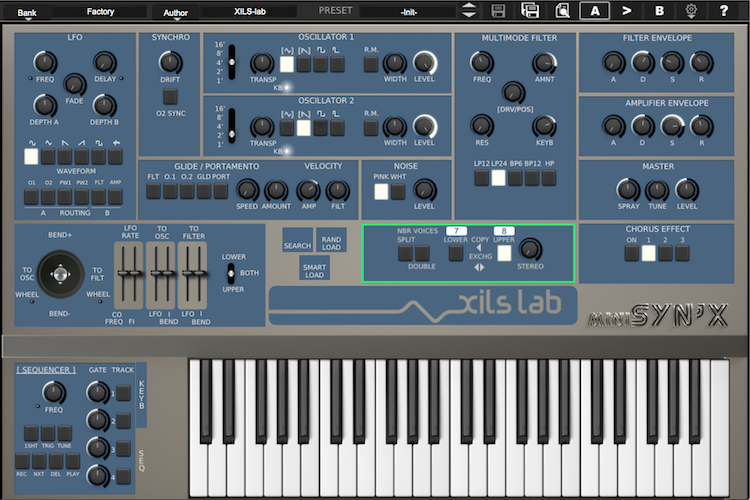This screenshot has height=500, width=750.
Task: Open the Author dropdown
Action: coord(175,13)
